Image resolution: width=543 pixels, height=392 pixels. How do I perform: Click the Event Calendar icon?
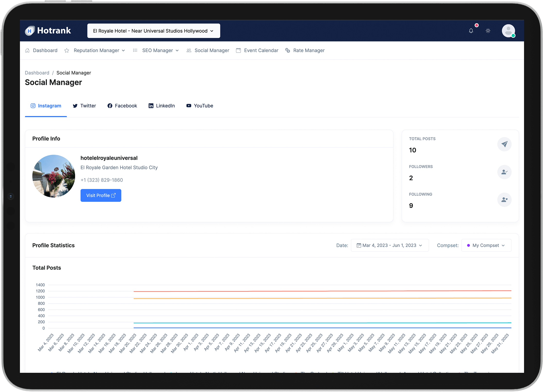tap(238, 50)
